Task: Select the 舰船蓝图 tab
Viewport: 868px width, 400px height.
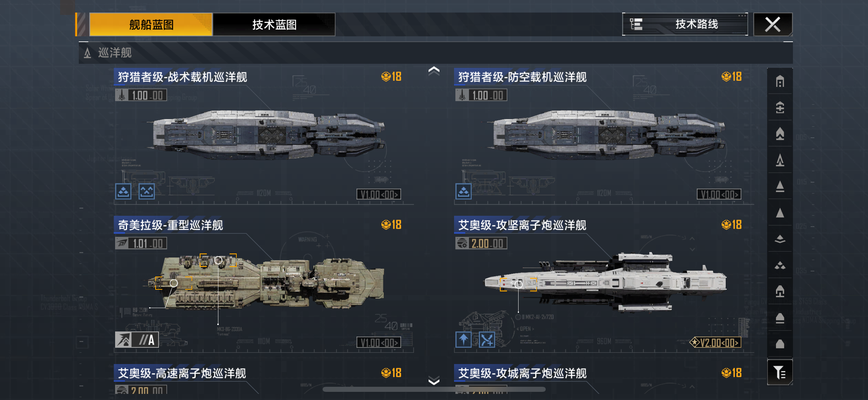Action: tap(151, 24)
